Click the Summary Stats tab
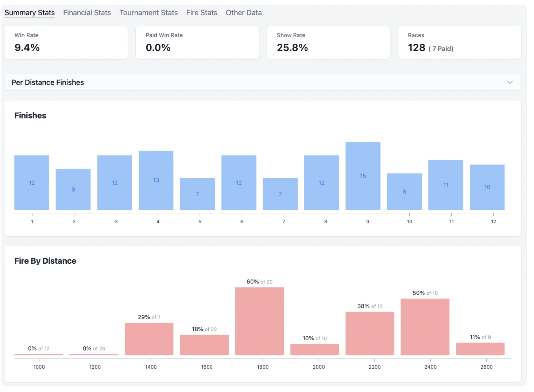The image size is (534, 392). tap(30, 13)
